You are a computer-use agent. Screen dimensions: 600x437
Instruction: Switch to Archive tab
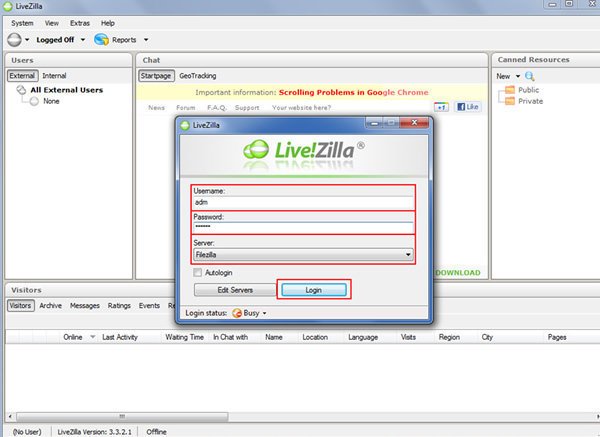tap(51, 305)
